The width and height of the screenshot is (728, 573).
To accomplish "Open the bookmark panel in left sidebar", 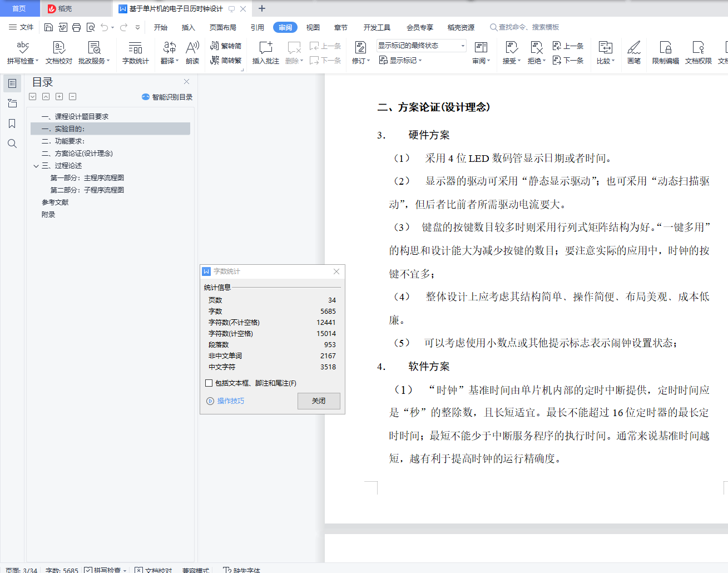I will coord(12,124).
